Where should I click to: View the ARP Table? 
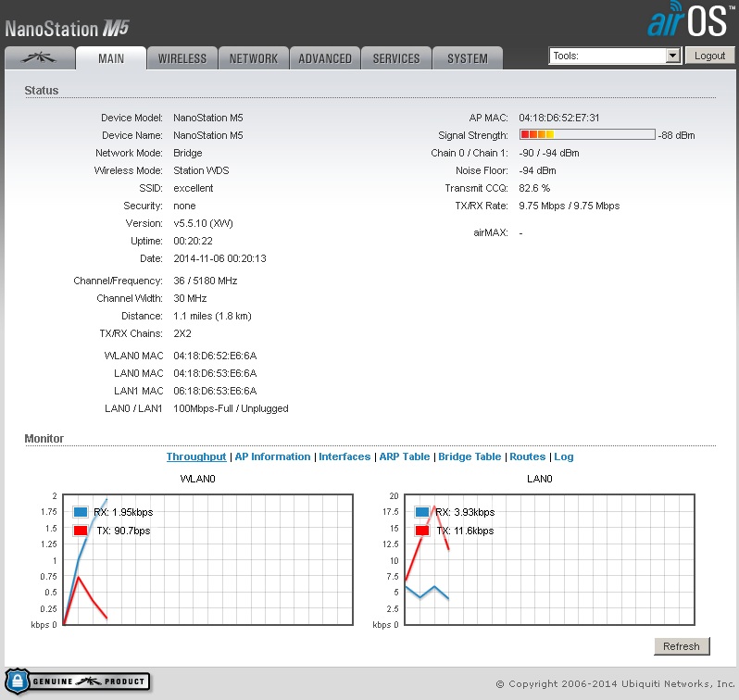point(405,456)
